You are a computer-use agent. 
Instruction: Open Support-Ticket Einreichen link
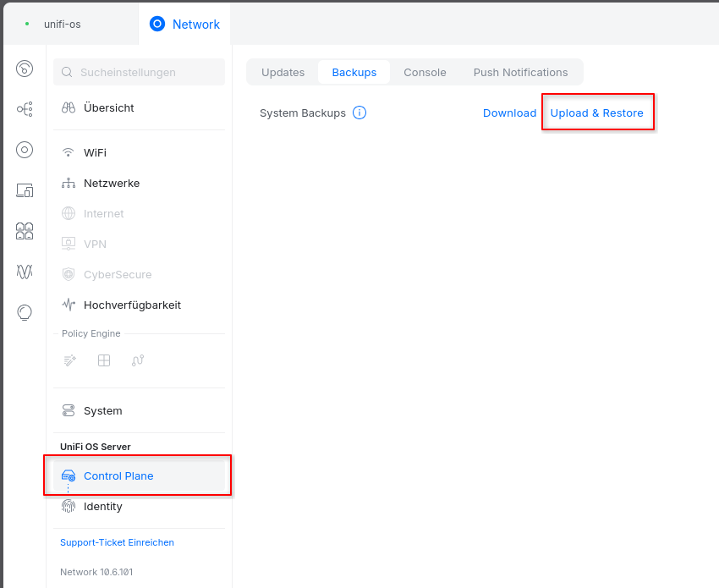[117, 542]
